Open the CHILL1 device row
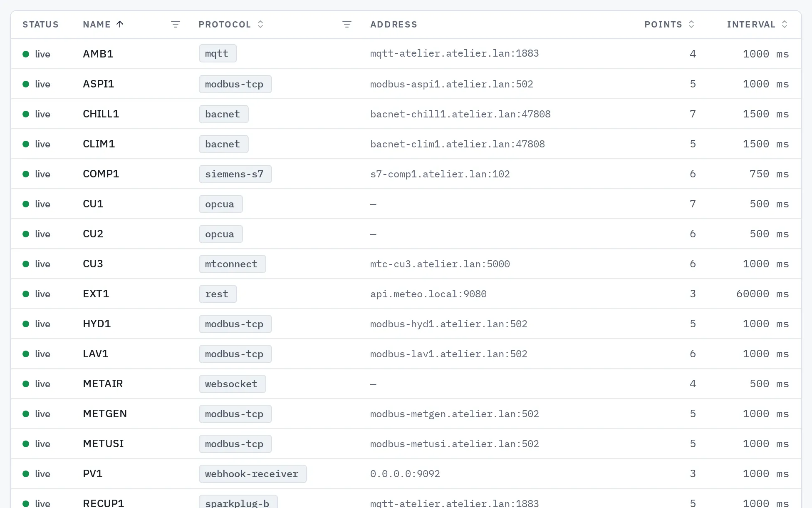812x508 pixels. tap(406, 114)
